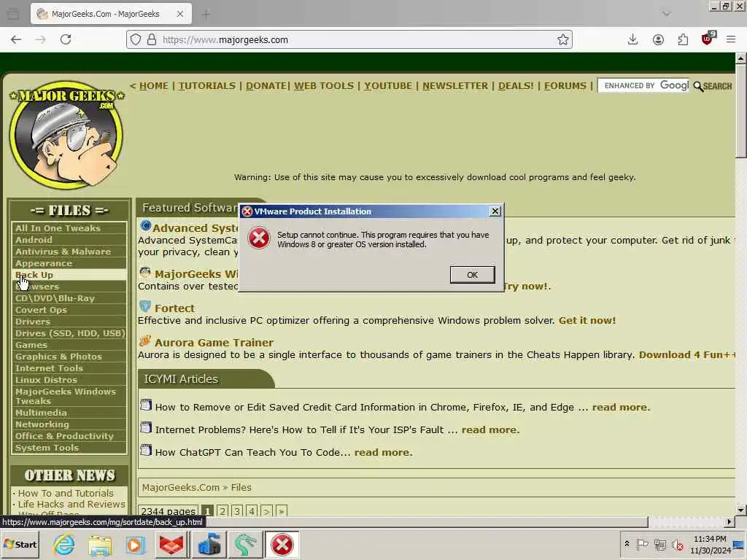Image resolution: width=747 pixels, height=560 pixels.
Task: Open the Internet Tools category
Action: tap(69, 368)
